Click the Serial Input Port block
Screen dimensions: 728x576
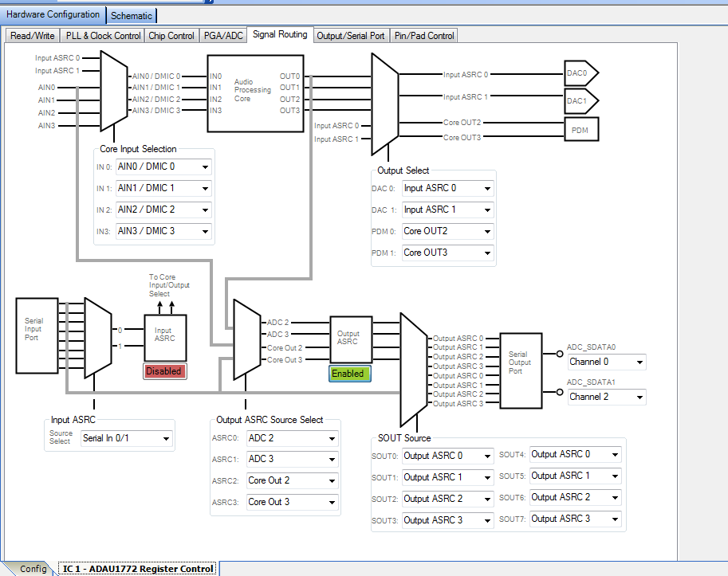37,335
